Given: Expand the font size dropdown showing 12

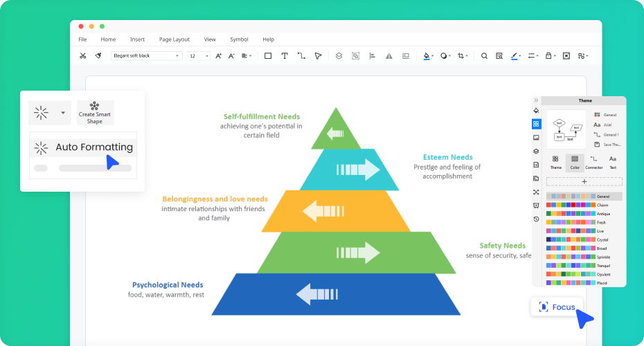Looking at the screenshot, I should (x=198, y=56).
